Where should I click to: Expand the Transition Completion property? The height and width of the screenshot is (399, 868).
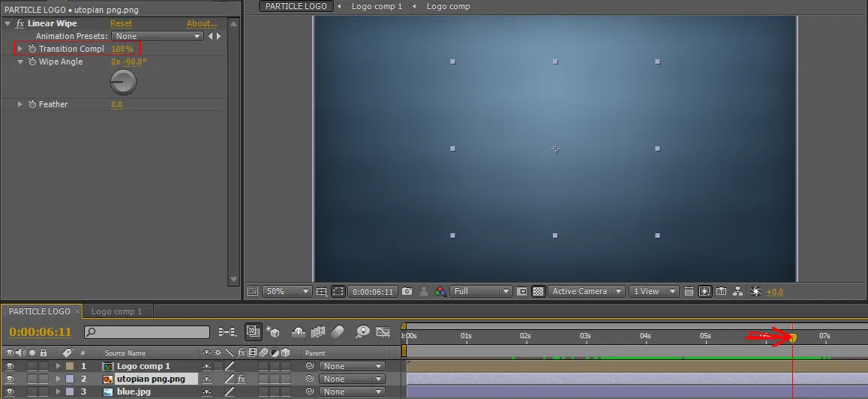[x=20, y=49]
